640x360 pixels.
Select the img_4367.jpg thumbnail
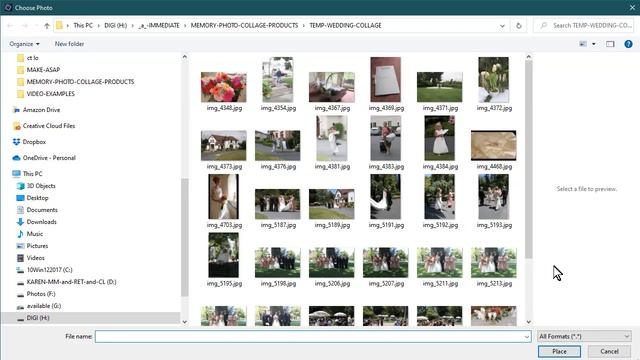pyautogui.click(x=332, y=87)
